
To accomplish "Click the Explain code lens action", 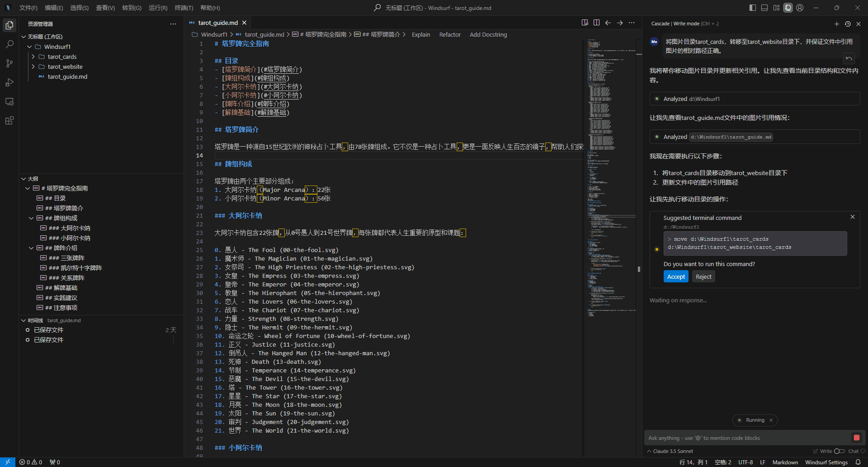I will tap(421, 34).
